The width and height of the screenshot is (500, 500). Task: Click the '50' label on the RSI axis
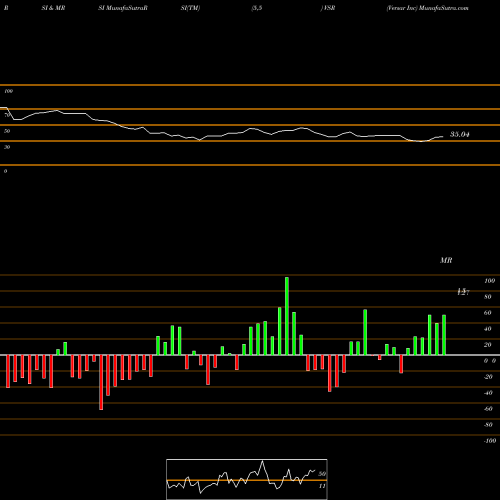pos(7,131)
